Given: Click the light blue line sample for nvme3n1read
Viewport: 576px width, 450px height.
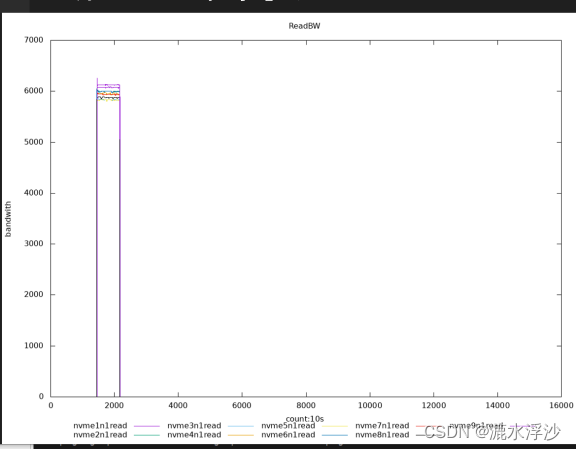Looking at the screenshot, I should click(241, 426).
